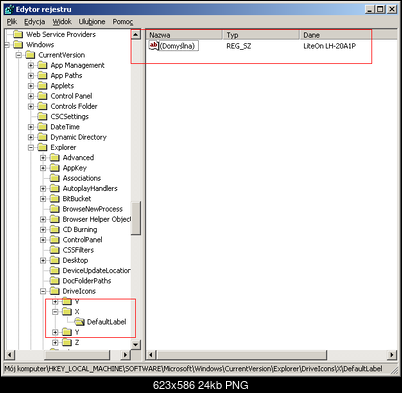This screenshot has width=402, height=393.
Task: Click the tree pane vertical scrollbar thumb
Action: tap(136, 218)
